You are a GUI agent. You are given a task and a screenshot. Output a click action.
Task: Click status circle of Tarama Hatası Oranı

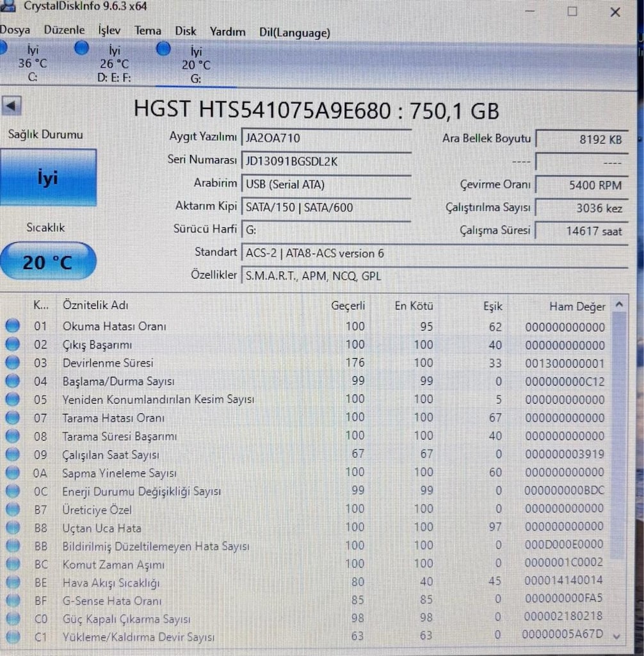pyautogui.click(x=13, y=418)
